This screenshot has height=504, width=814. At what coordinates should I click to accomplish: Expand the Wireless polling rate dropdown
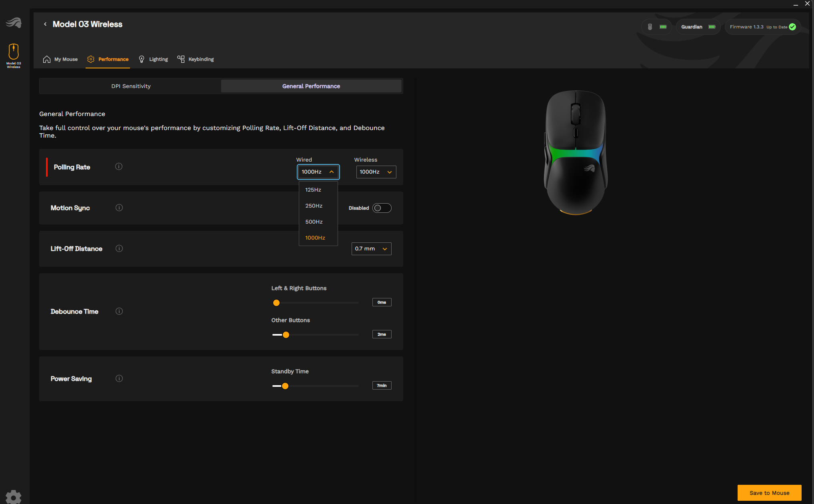[x=376, y=172]
